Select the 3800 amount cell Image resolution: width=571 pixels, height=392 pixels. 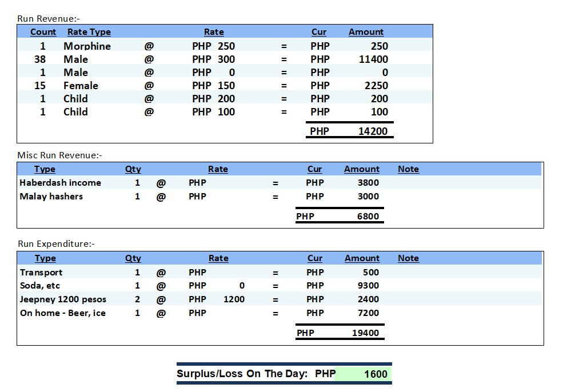pyautogui.click(x=368, y=183)
